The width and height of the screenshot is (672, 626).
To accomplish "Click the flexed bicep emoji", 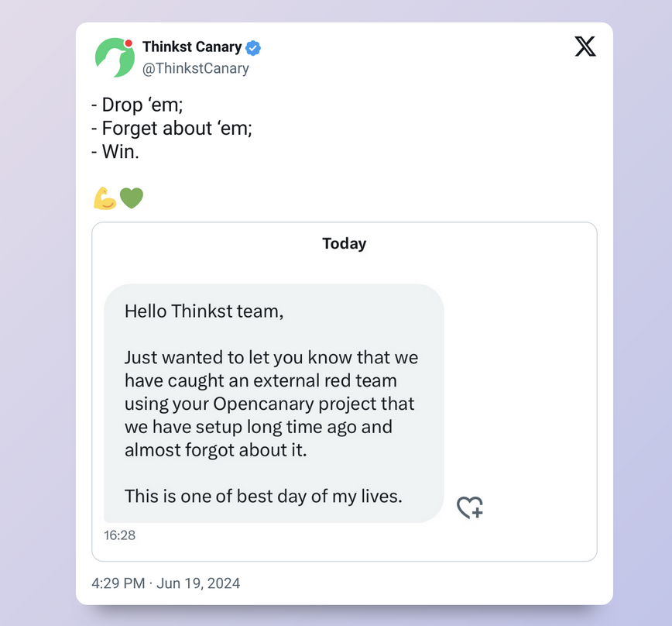I will tap(105, 198).
